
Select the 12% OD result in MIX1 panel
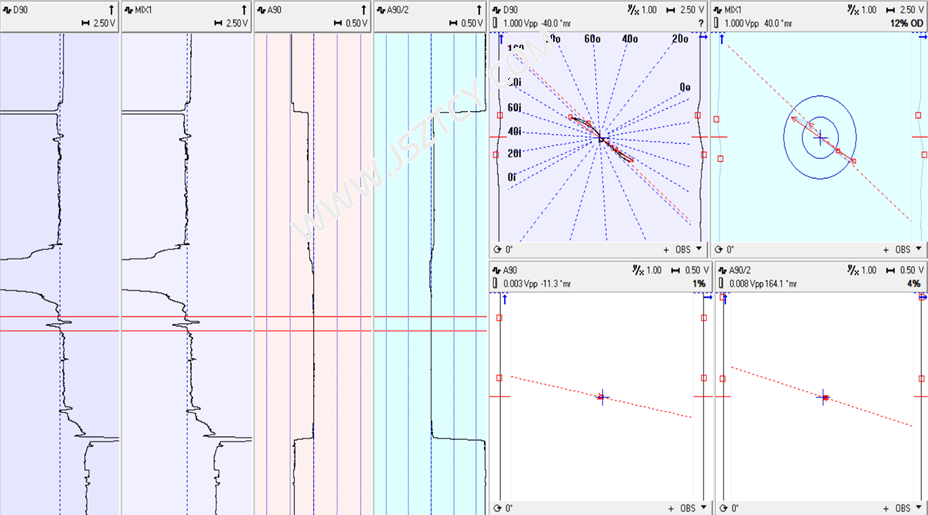903,23
